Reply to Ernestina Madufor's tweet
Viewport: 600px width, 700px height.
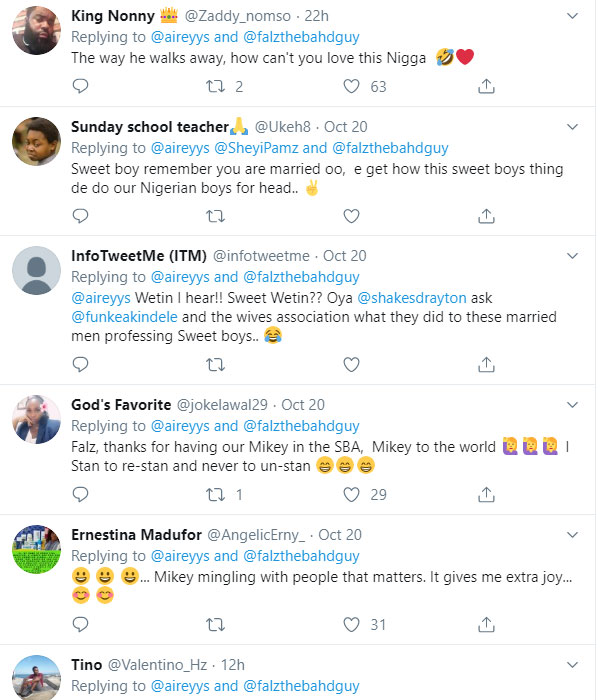[x=81, y=624]
